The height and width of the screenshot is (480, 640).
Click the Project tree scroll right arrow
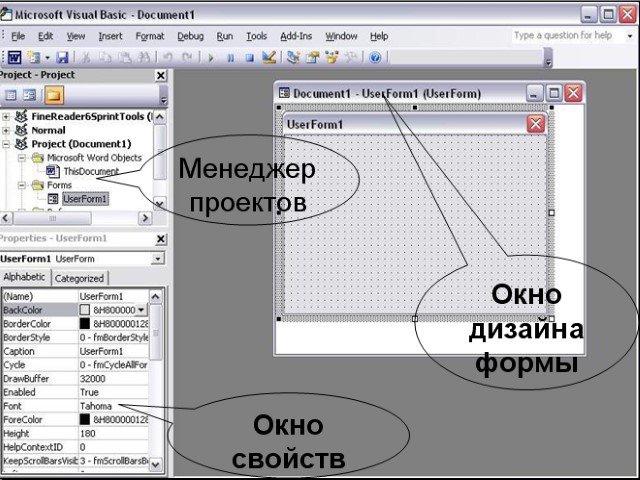pyautogui.click(x=145, y=218)
